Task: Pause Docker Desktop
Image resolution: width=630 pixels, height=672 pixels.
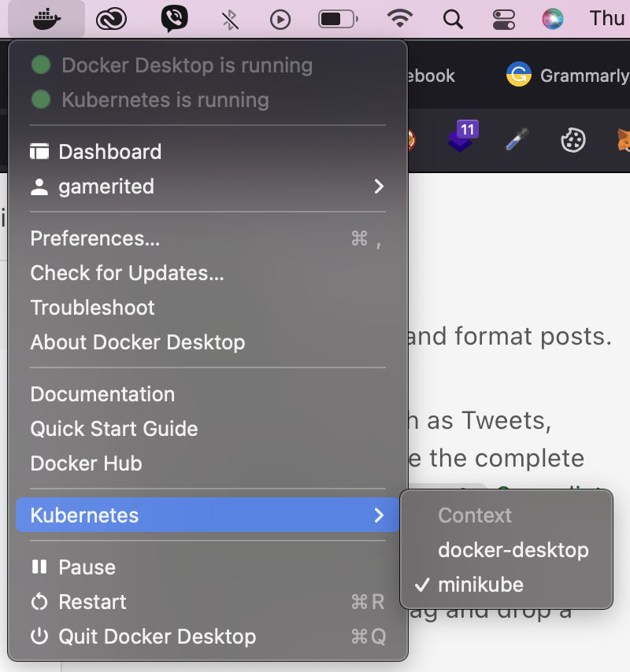Action: click(x=87, y=567)
